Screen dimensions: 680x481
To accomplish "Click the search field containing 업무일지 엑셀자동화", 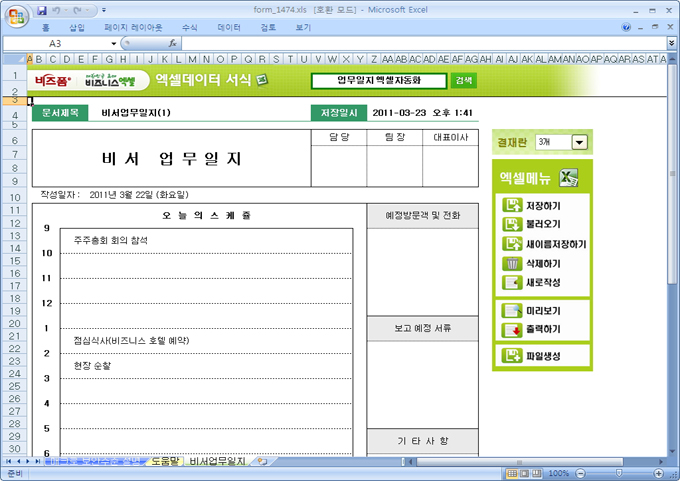I will pyautogui.click(x=379, y=80).
